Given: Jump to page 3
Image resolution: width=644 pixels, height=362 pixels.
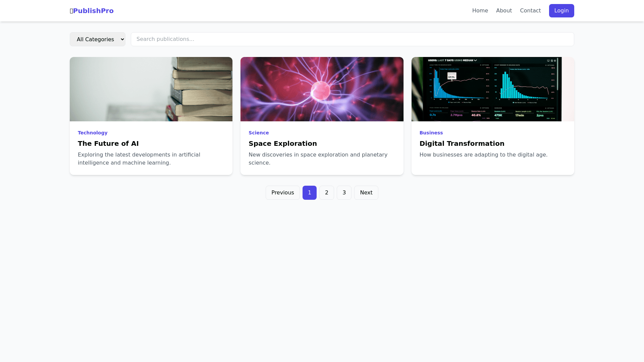Looking at the screenshot, I should pos(344,193).
